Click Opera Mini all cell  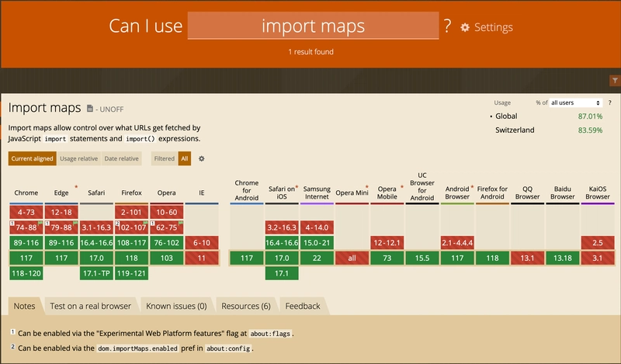point(352,258)
